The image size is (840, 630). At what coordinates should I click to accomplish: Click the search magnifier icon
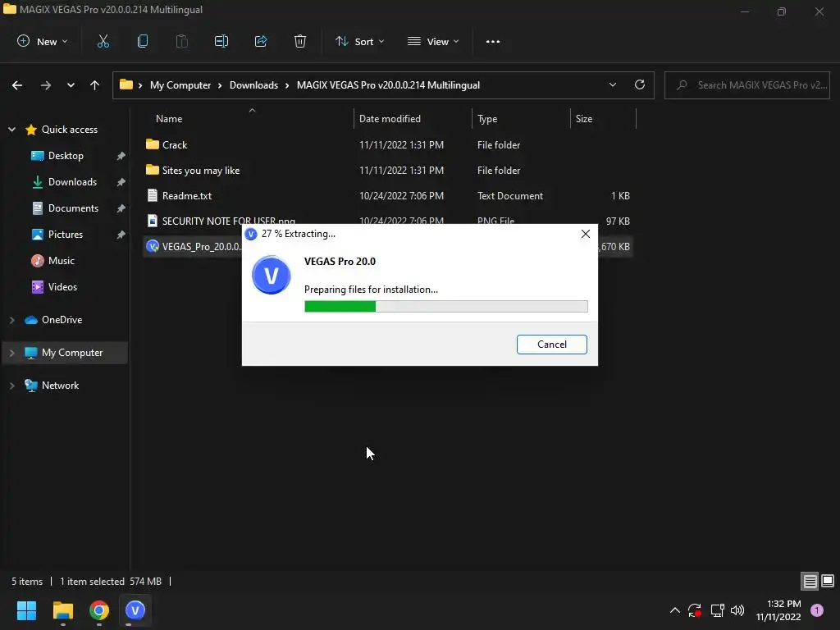pyautogui.click(x=682, y=84)
